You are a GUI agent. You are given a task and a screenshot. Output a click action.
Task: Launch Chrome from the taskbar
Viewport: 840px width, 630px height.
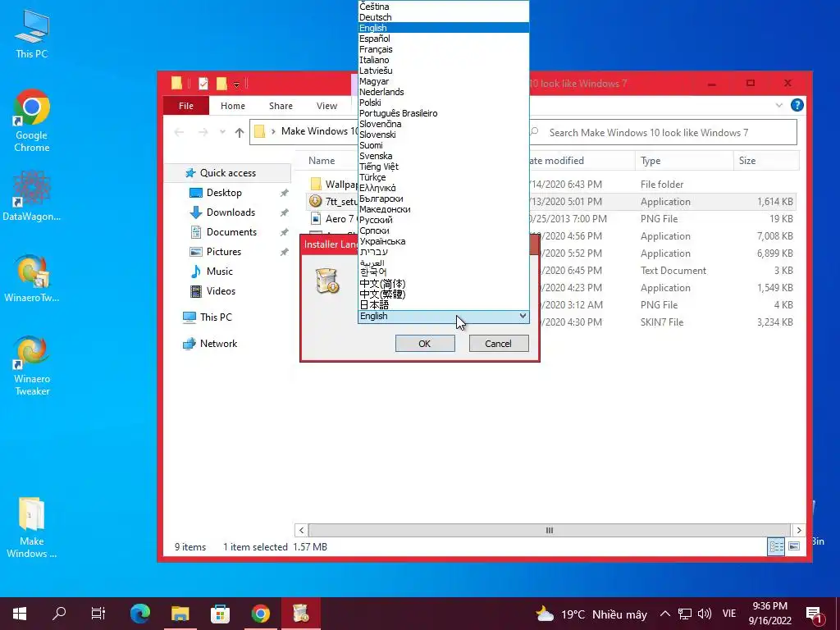(260, 614)
